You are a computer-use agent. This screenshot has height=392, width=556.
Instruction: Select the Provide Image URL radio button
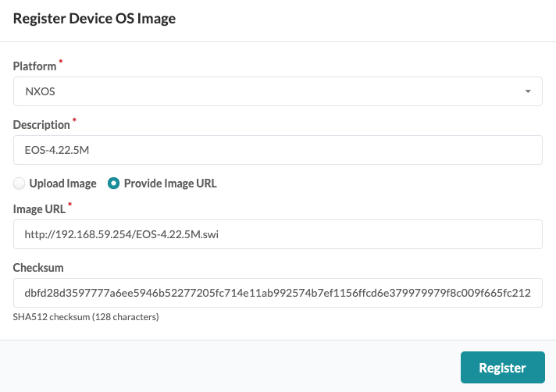tap(114, 184)
